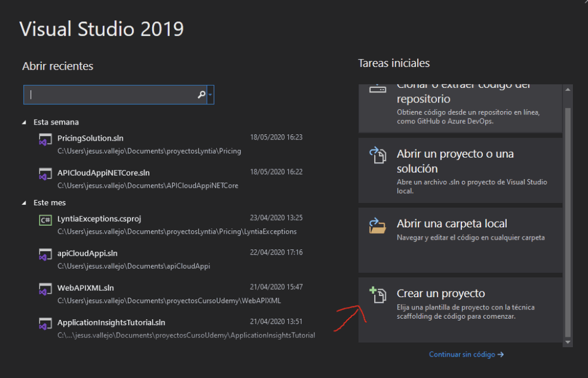Screen dimensions: 588x378
Task: Follow the 'Continuar sin código' link
Action: 466,354
